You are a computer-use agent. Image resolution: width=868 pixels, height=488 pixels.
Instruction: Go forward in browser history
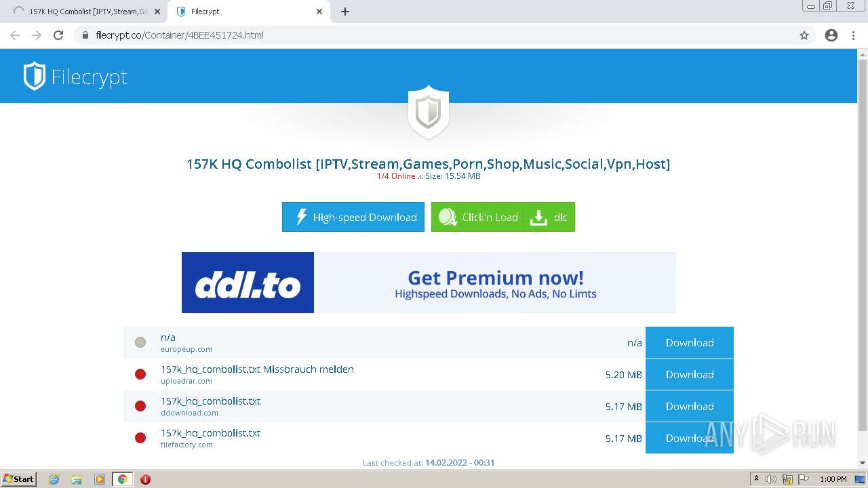pos(37,35)
